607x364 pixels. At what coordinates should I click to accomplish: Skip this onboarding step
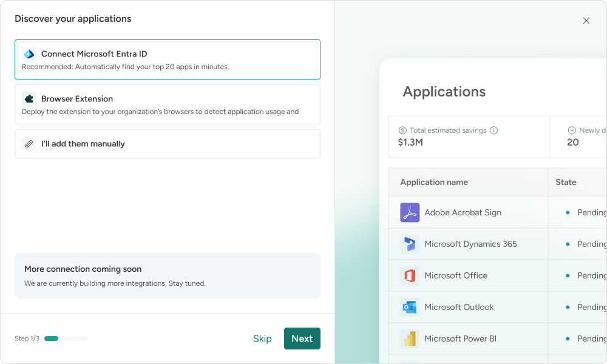[262, 339]
